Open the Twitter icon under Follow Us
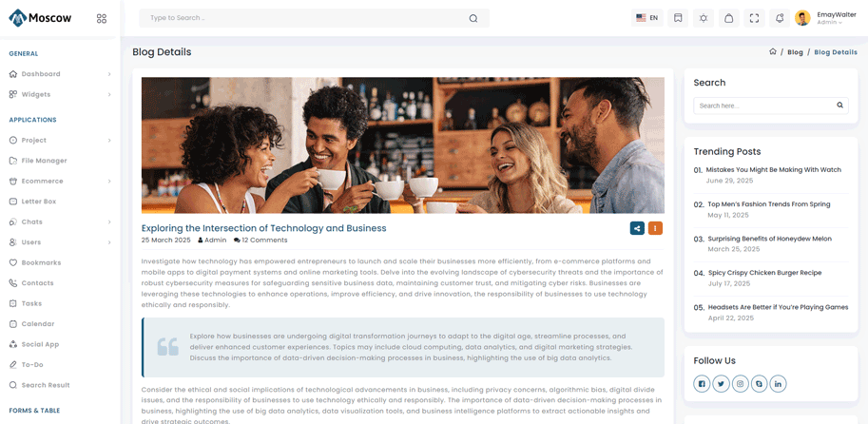Image resolution: width=868 pixels, height=424 pixels. tap(721, 384)
